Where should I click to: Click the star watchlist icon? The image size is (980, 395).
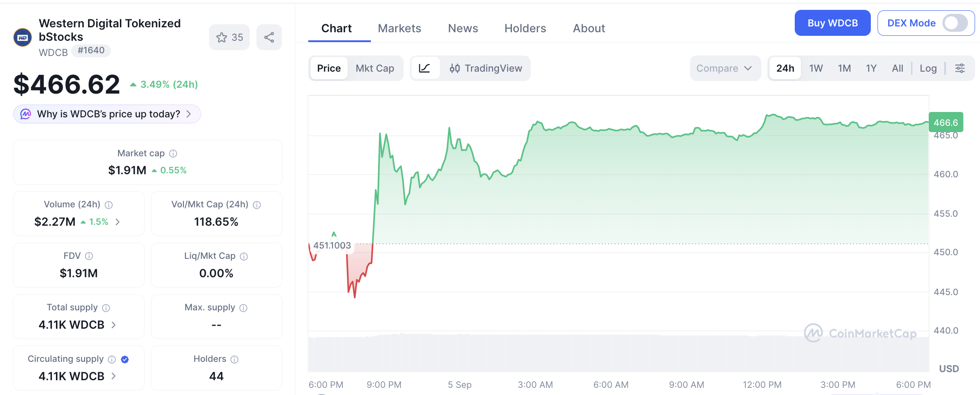(222, 38)
